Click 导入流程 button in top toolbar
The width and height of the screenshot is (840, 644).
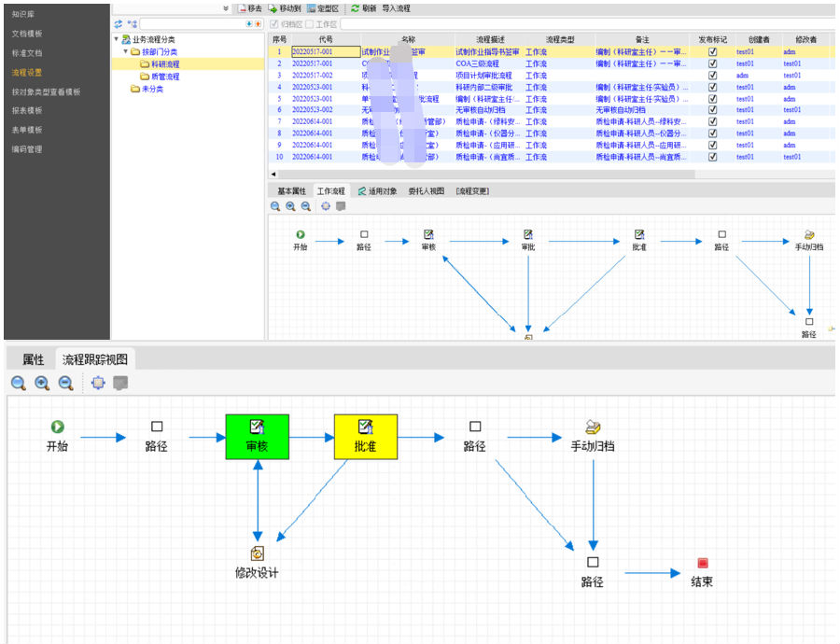tap(396, 7)
